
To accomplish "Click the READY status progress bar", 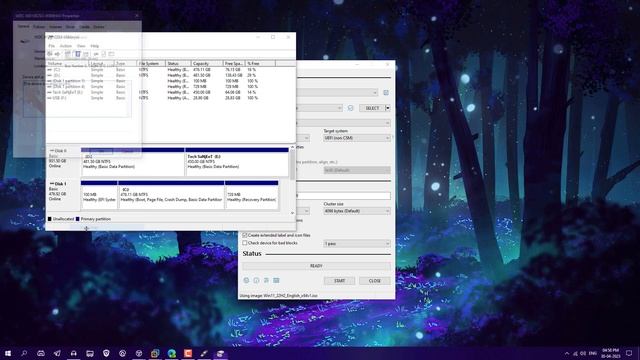I will pos(316,266).
